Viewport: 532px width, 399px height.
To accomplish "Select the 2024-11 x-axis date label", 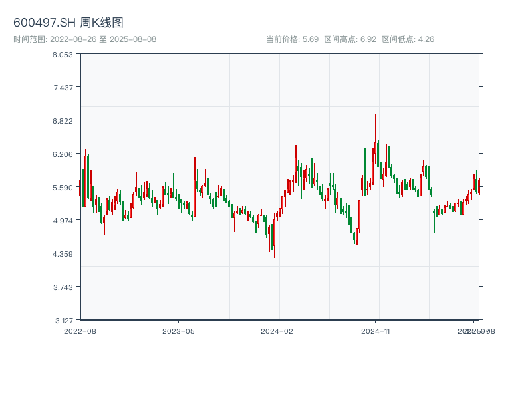I will pos(375,331).
